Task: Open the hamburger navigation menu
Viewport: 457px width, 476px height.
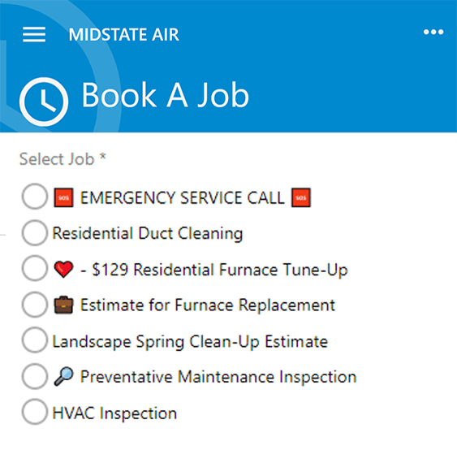Action: [x=34, y=34]
